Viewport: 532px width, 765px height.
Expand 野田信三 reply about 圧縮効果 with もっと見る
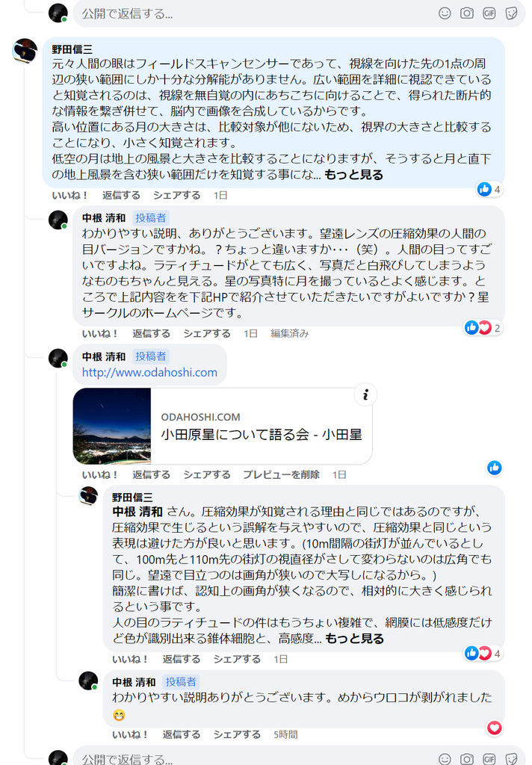pyautogui.click(x=354, y=639)
